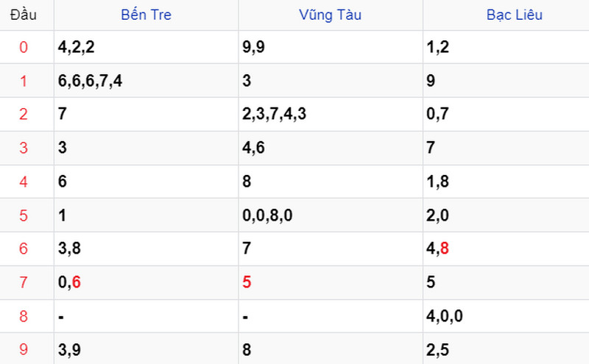This screenshot has width=589, height=364.
Task: Click the dash in Bến Tre row 8
Action: pos(61,318)
